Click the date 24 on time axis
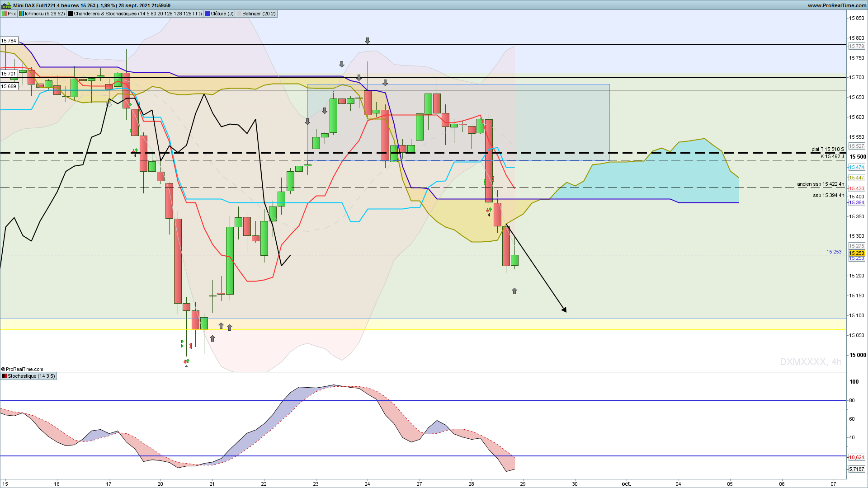The height and width of the screenshot is (488, 868). [367, 484]
